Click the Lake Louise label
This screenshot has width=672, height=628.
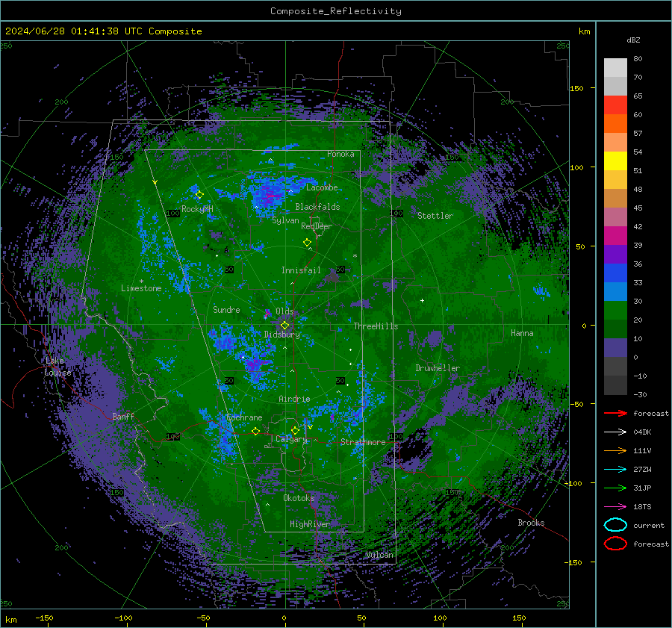pyautogui.click(x=57, y=367)
